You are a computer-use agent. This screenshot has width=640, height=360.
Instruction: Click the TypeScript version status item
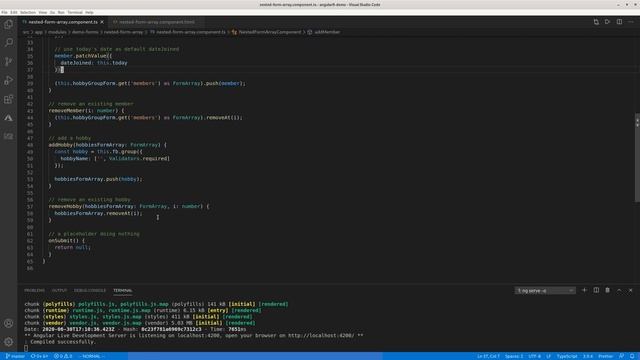coord(588,356)
